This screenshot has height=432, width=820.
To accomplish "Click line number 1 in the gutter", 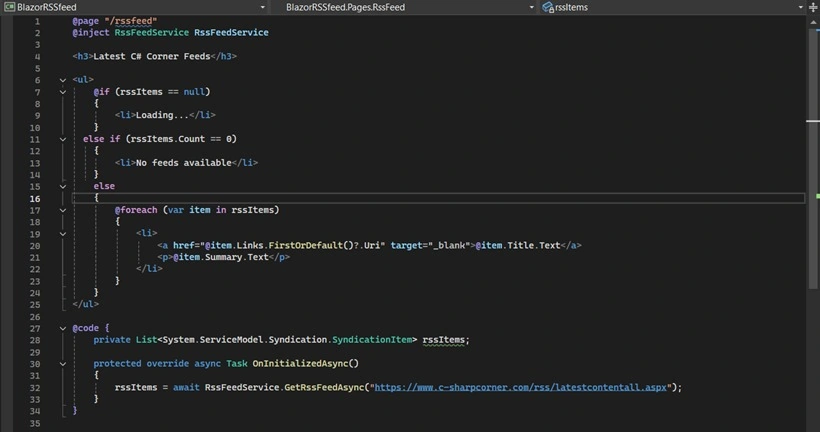I will (37, 21).
